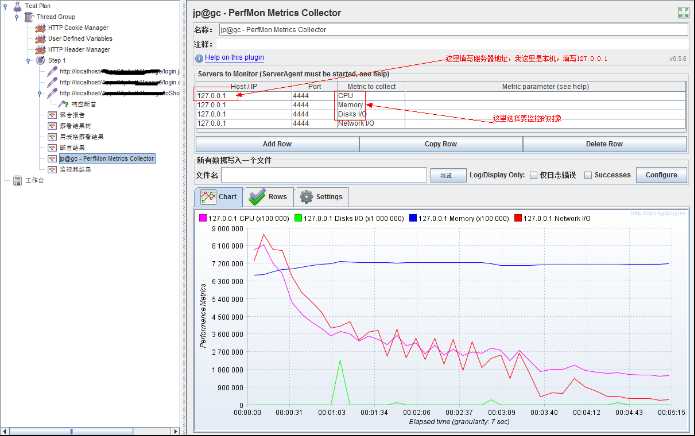Image resolution: width=695 pixels, height=436 pixels.
Task: Toggle the 仅日志错误 checkbox
Action: coord(534,175)
